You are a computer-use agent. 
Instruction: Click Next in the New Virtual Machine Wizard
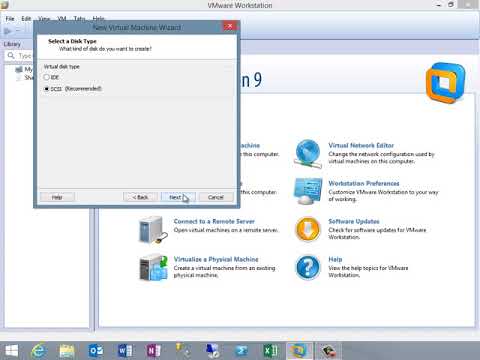tap(178, 197)
